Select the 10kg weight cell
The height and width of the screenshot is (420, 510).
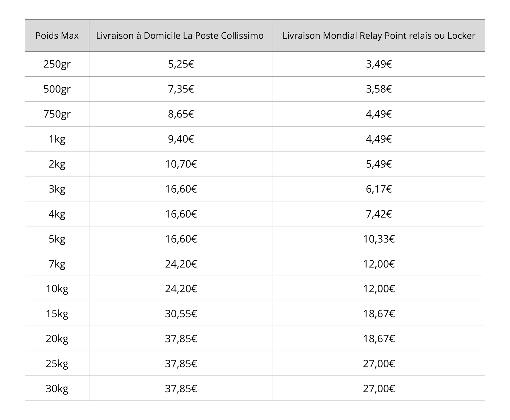tap(57, 289)
